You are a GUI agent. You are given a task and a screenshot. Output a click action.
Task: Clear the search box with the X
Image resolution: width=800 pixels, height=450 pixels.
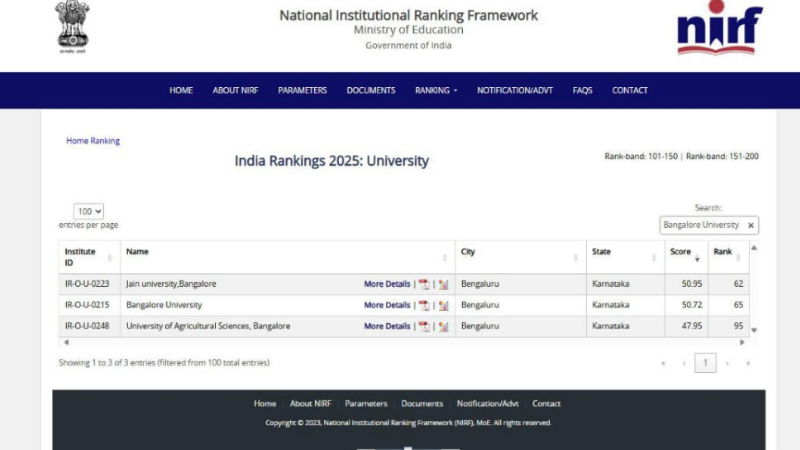pos(751,225)
